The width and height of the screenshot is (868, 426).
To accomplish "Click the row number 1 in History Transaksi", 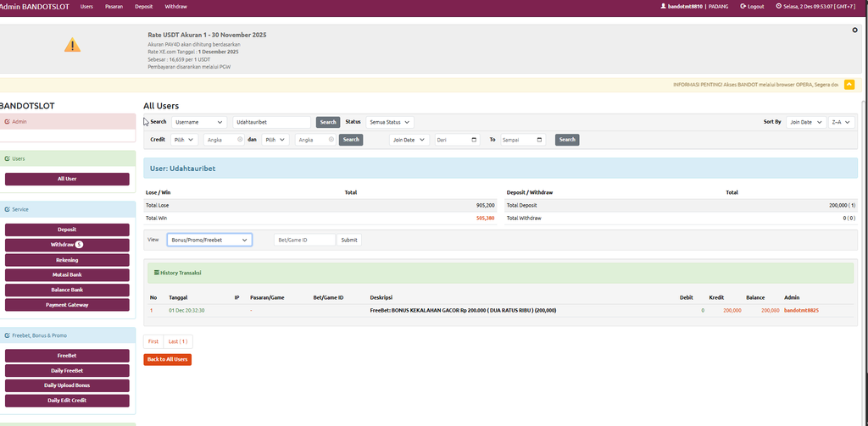I will click(x=151, y=311).
